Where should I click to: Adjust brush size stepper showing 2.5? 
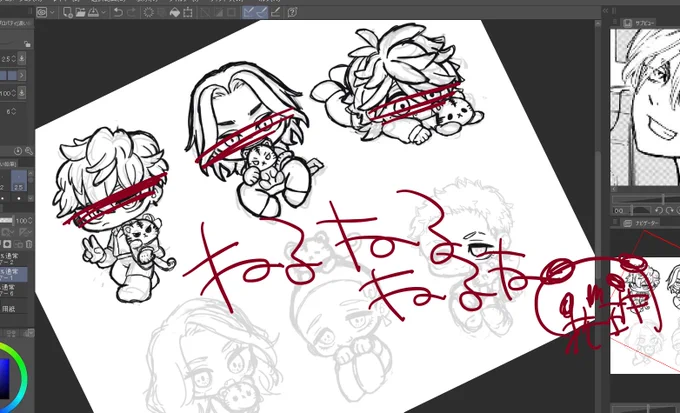pyautogui.click(x=13, y=58)
